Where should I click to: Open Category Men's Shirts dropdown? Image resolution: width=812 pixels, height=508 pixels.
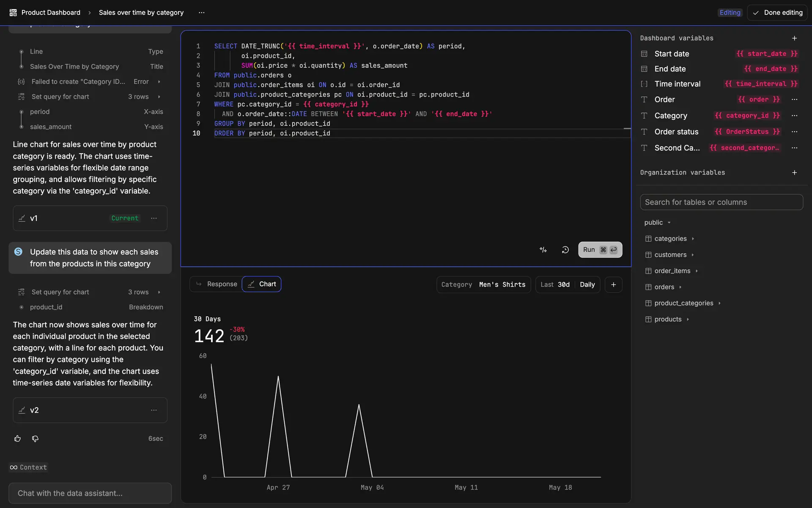pos(483,284)
